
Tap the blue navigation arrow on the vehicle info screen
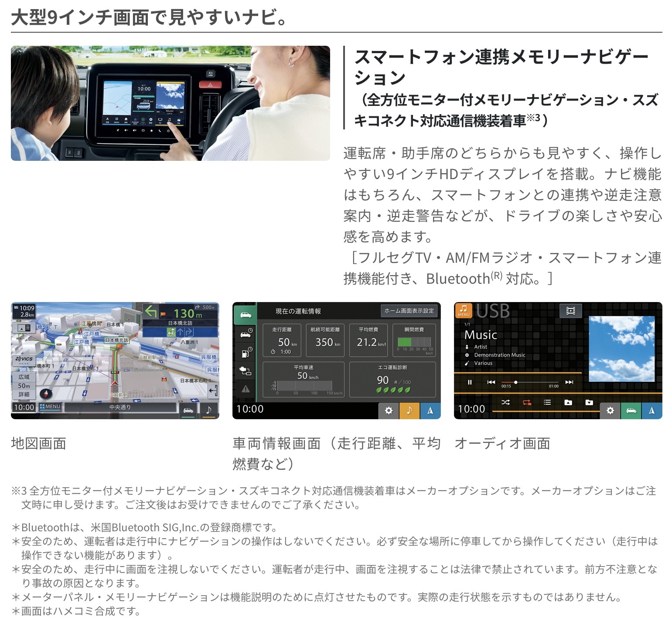(430, 410)
